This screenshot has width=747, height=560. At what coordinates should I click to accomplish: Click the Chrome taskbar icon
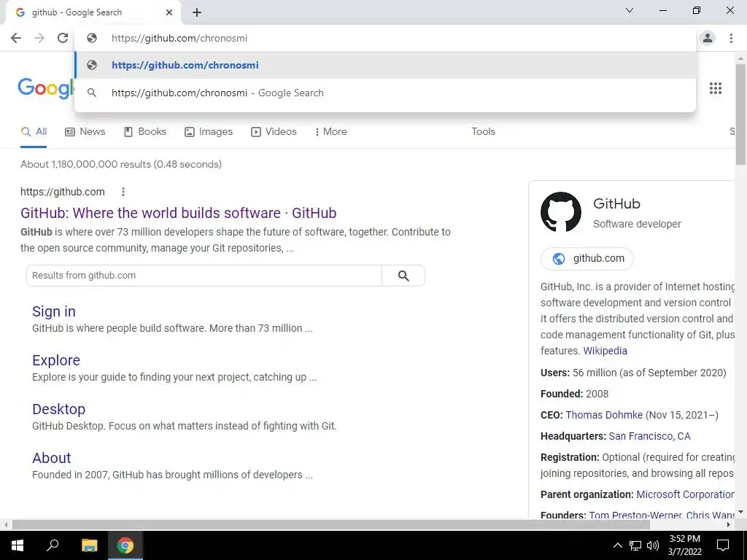point(125,545)
